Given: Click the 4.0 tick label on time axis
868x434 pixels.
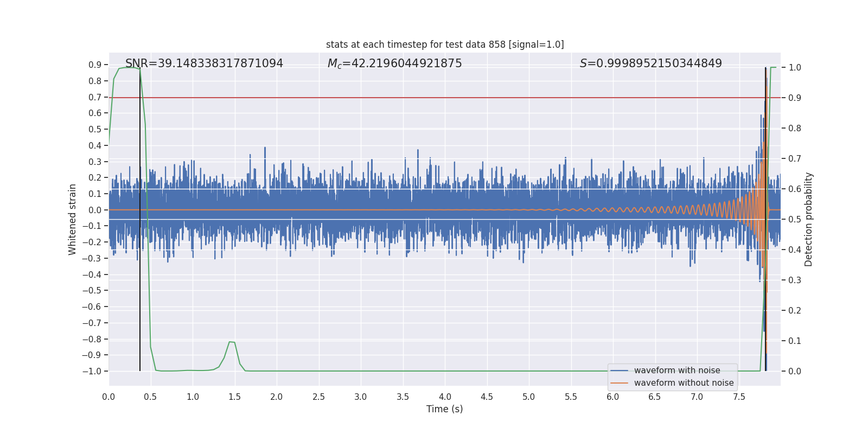Looking at the screenshot, I should point(445,397).
